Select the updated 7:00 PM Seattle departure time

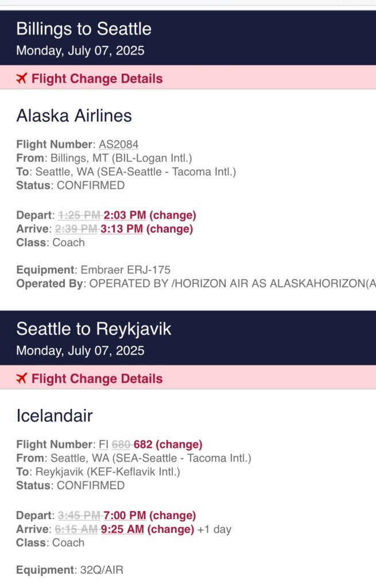[x=125, y=516]
